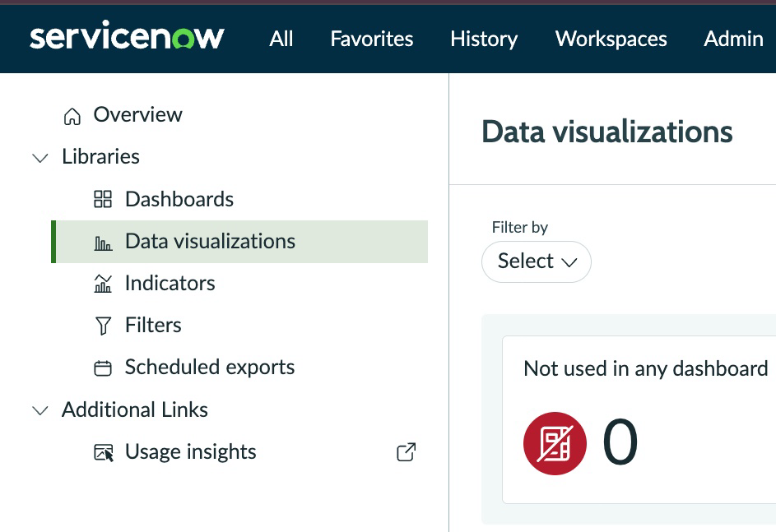Image resolution: width=776 pixels, height=532 pixels.
Task: Click the Not used in any dashboard card title
Action: (x=645, y=369)
